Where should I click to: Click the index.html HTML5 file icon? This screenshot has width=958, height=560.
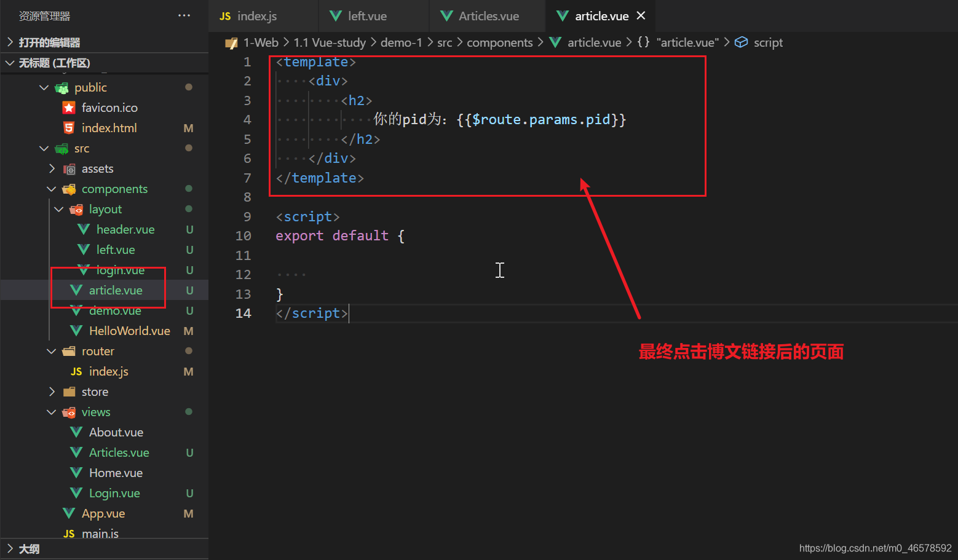pyautogui.click(x=69, y=128)
